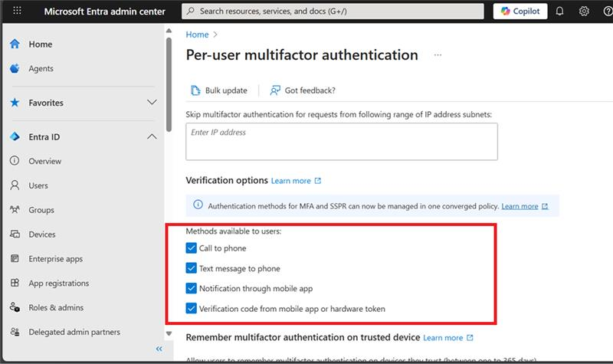
Task: Click external link icon beside Verification options
Action: point(318,181)
